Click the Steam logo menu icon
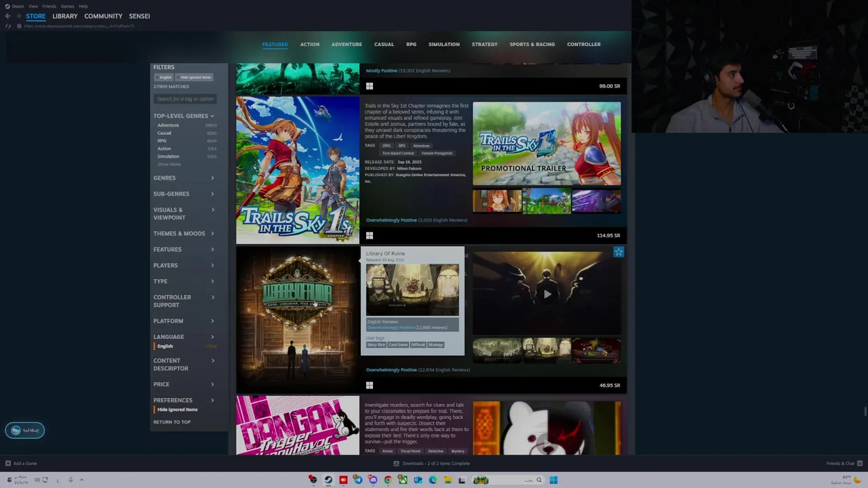This screenshot has height=488, width=868. click(7, 6)
